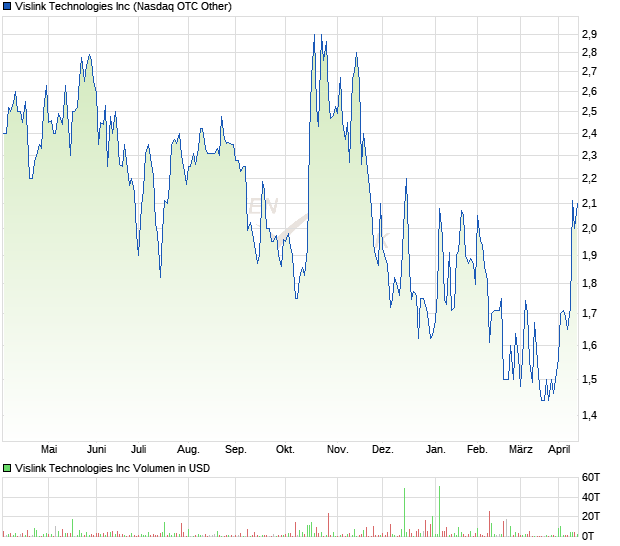Select the 'Jan.' month label

click(x=436, y=450)
